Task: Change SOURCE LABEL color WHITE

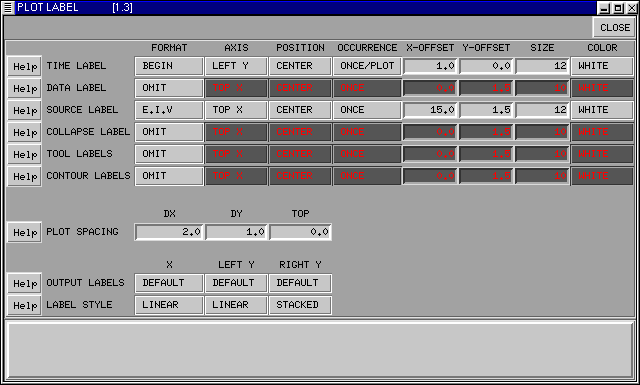Action: 602,110
